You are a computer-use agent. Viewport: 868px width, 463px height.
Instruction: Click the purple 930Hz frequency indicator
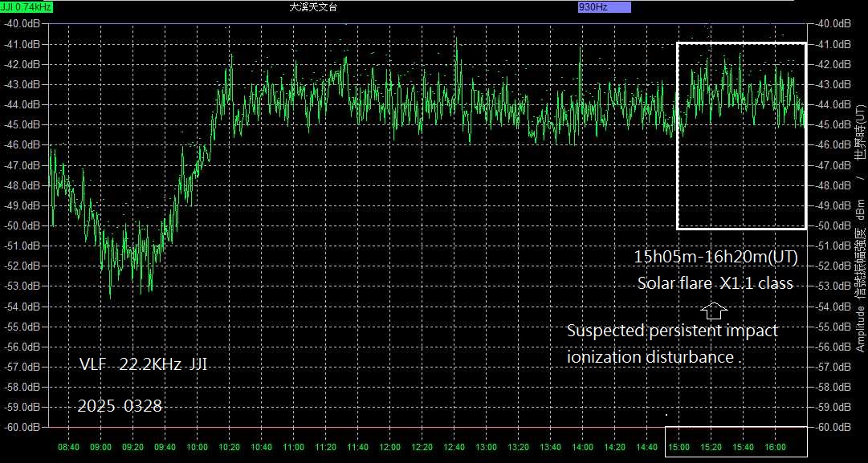(x=604, y=7)
